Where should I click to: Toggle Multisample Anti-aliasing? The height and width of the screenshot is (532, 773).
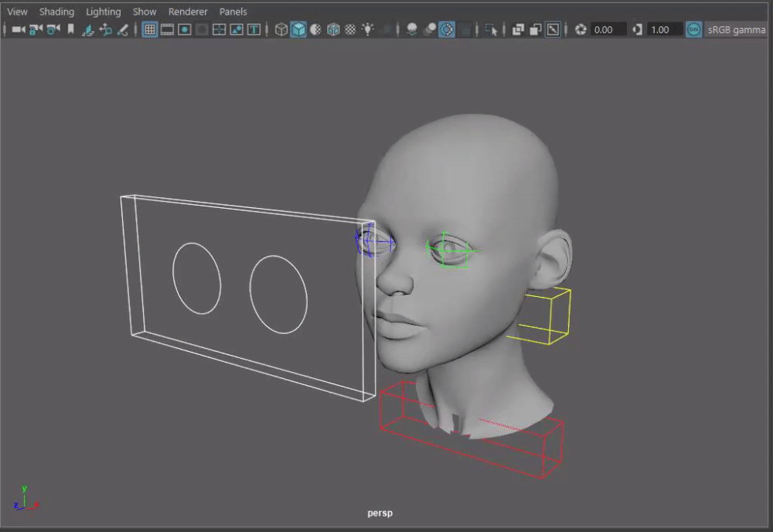[x=447, y=29]
